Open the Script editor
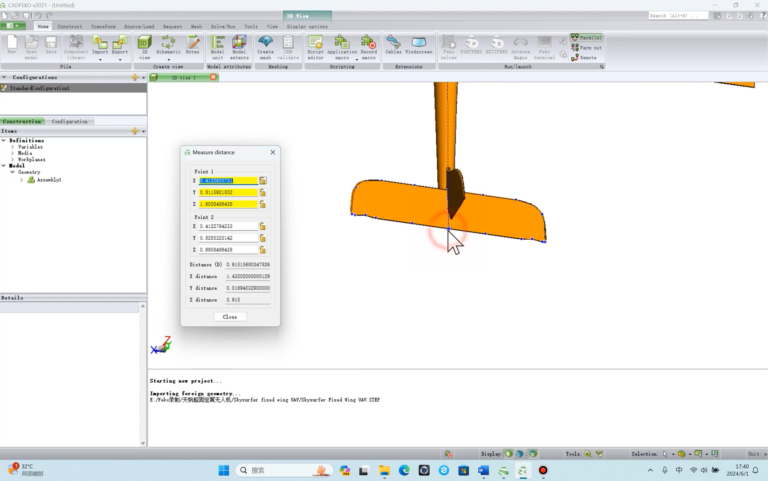This screenshot has height=481, width=768. tap(315, 48)
